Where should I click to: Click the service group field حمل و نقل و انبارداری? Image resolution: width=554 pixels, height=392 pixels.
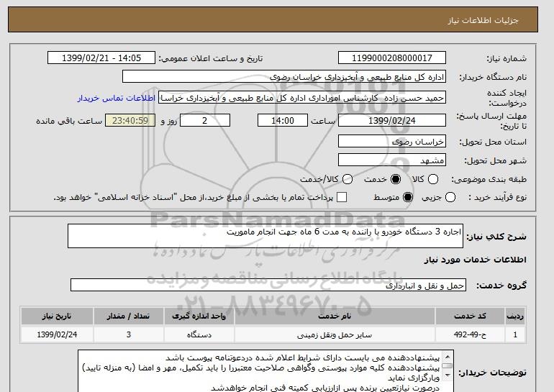[268, 285]
